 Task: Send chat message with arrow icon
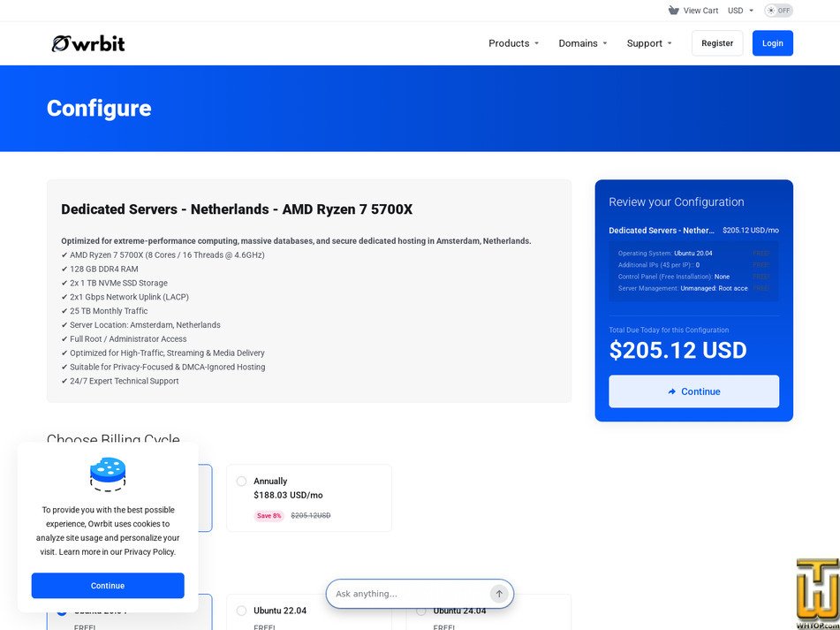pyautogui.click(x=499, y=594)
